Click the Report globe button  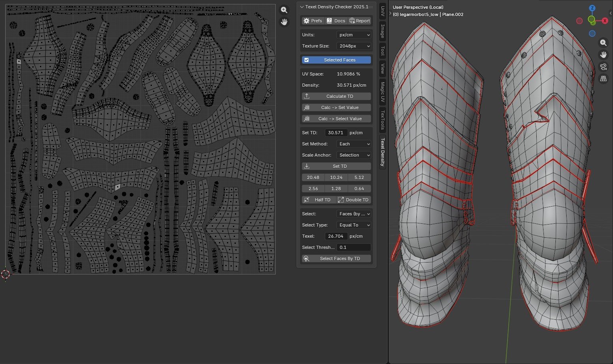tap(359, 21)
